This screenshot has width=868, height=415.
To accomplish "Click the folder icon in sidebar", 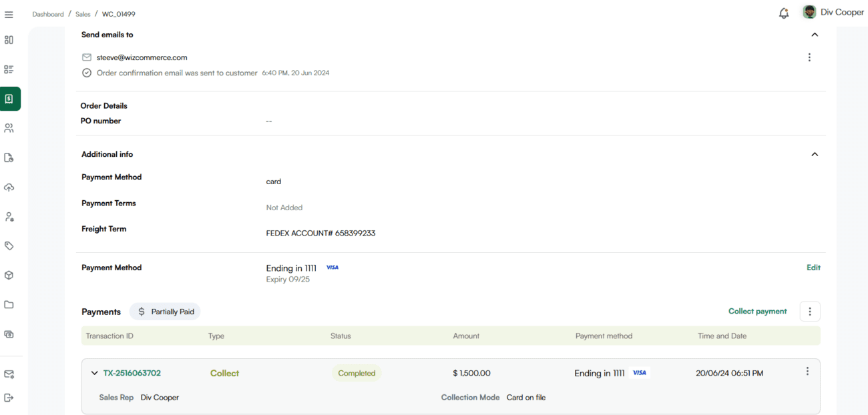I will pyautogui.click(x=9, y=304).
